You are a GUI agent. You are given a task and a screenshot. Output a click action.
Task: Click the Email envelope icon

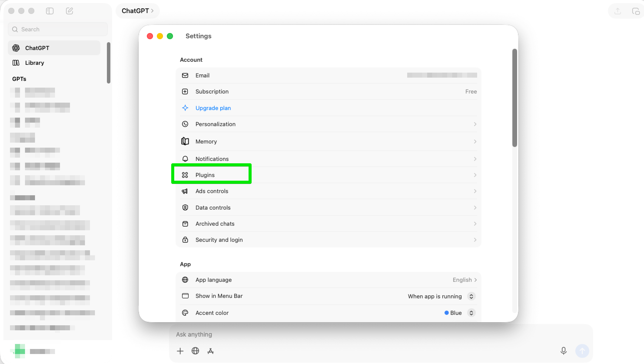[185, 75]
